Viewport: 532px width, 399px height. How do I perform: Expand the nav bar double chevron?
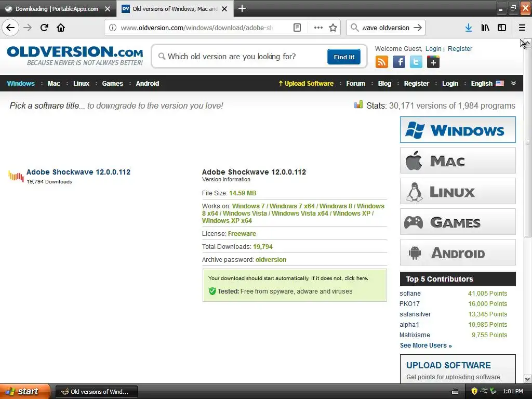coord(513,83)
